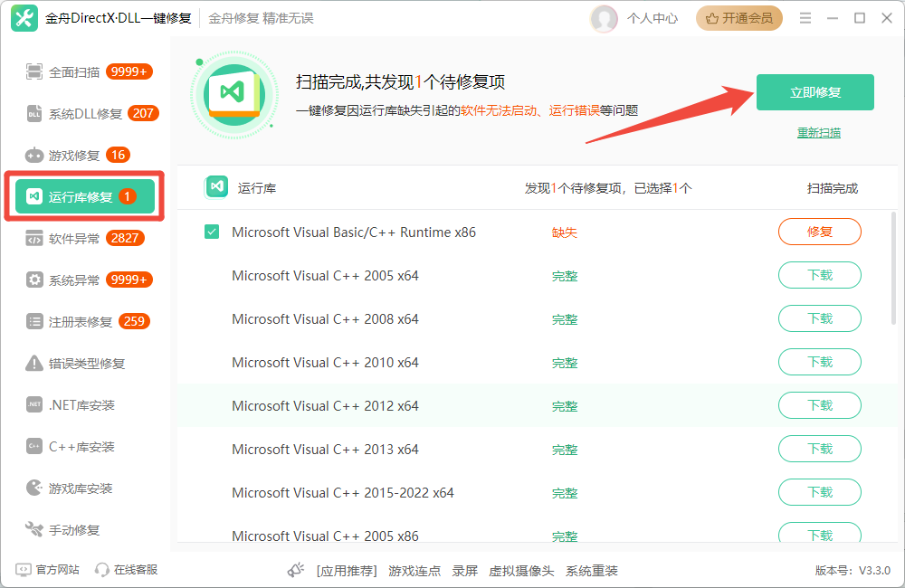Uncheck Microsoft Visual Basic/C++ Runtime x86 checkbox

pyautogui.click(x=212, y=232)
